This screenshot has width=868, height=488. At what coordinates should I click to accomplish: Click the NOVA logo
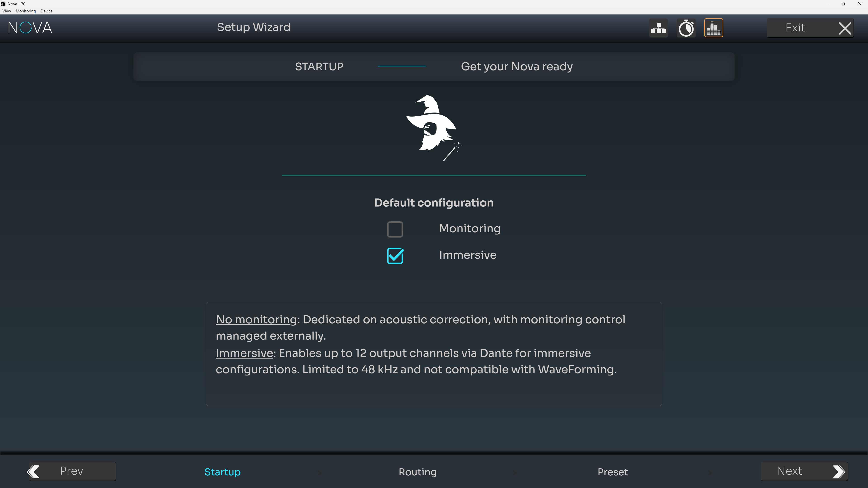[30, 28]
